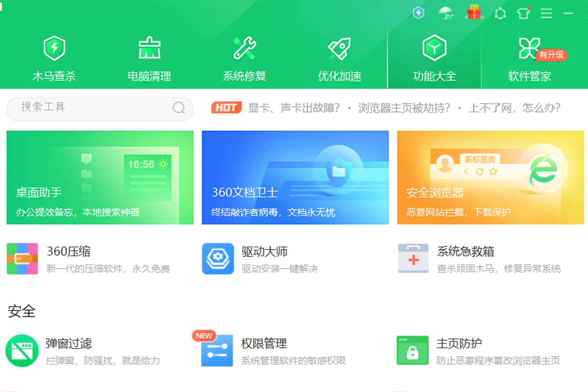Open the skin (shirt) icon

coord(523,13)
